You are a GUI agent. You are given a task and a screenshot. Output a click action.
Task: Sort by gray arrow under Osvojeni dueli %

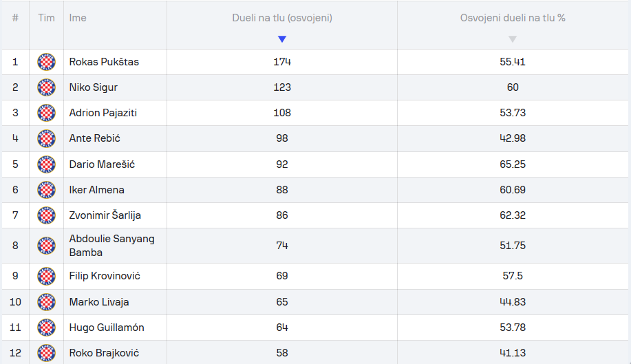click(512, 39)
